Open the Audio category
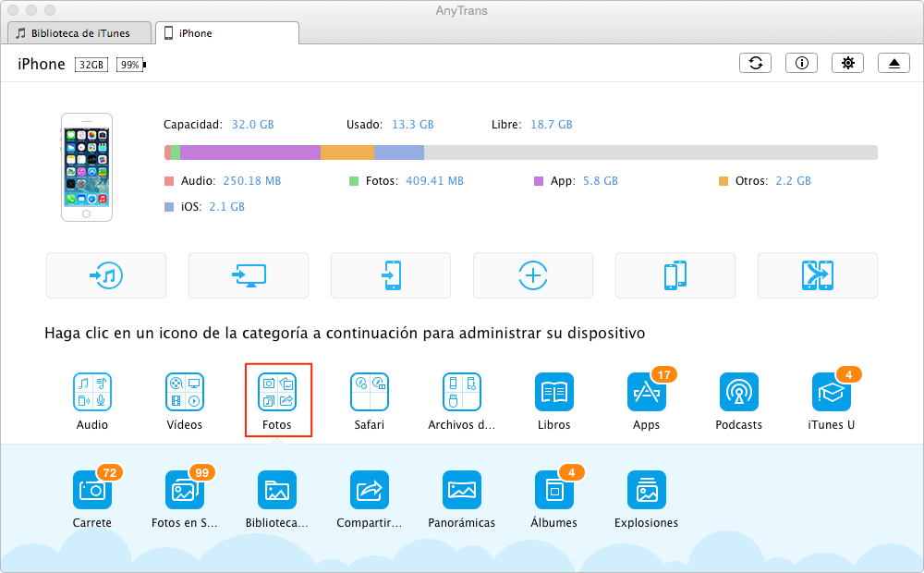Viewport: 924px width, 573px height. (91, 392)
